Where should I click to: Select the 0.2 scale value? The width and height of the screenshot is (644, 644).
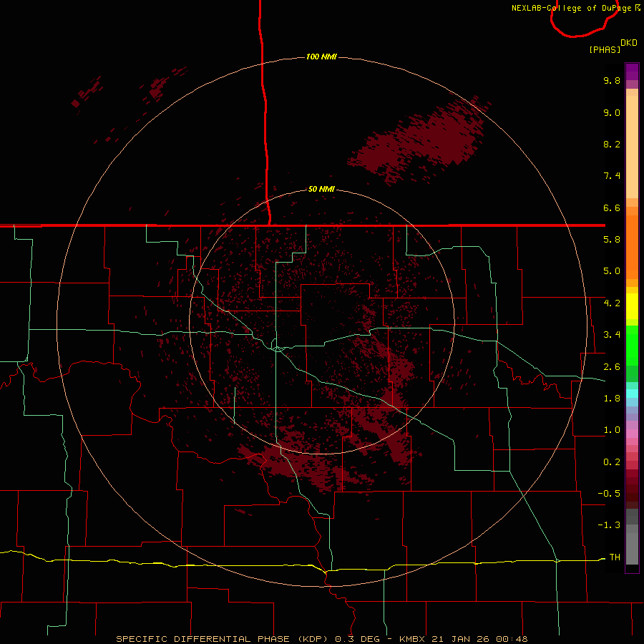(x=612, y=462)
